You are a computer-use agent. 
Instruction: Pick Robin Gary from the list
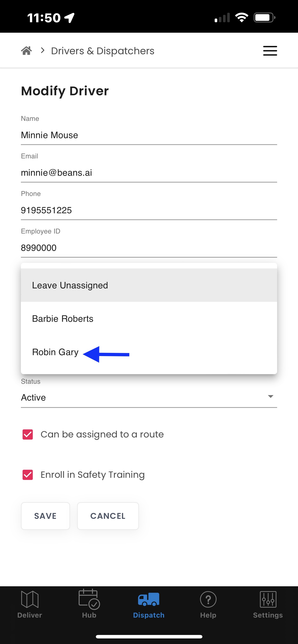[x=55, y=352]
